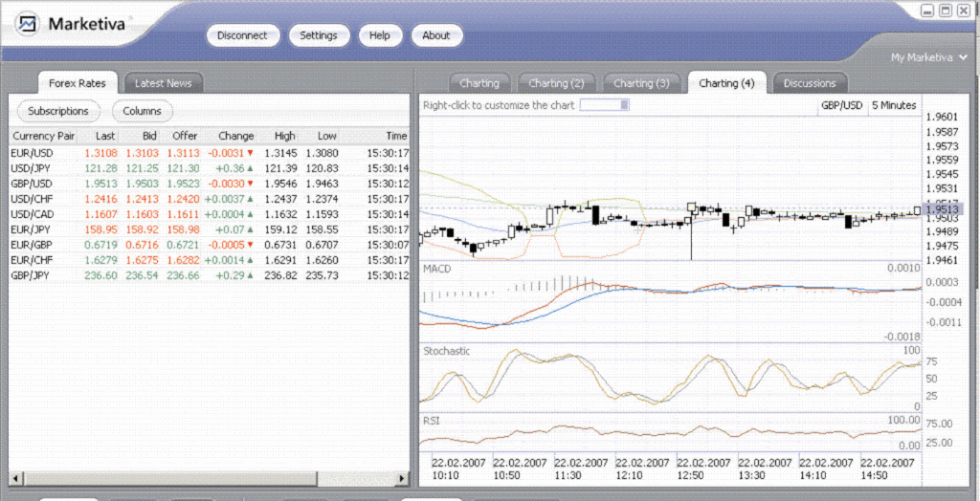Click the Disconnect button

click(242, 35)
